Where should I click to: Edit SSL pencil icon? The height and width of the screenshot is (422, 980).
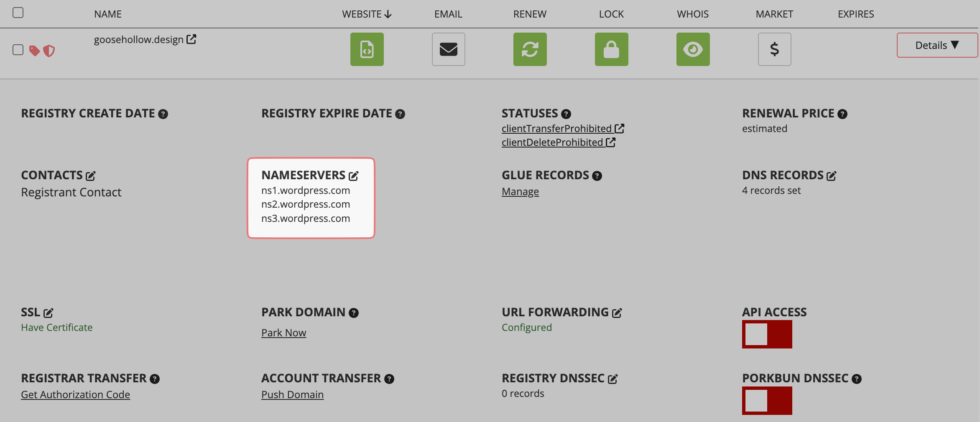point(48,313)
